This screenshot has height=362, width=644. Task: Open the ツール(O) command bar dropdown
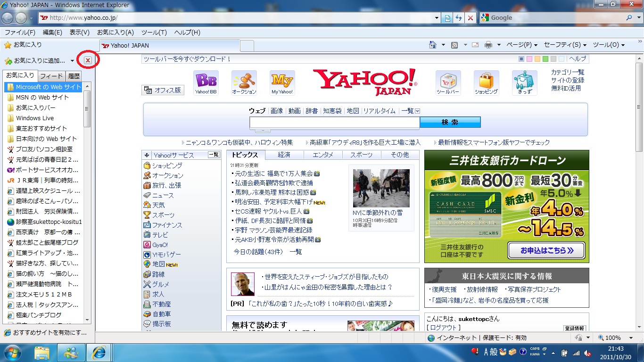[x=609, y=45]
